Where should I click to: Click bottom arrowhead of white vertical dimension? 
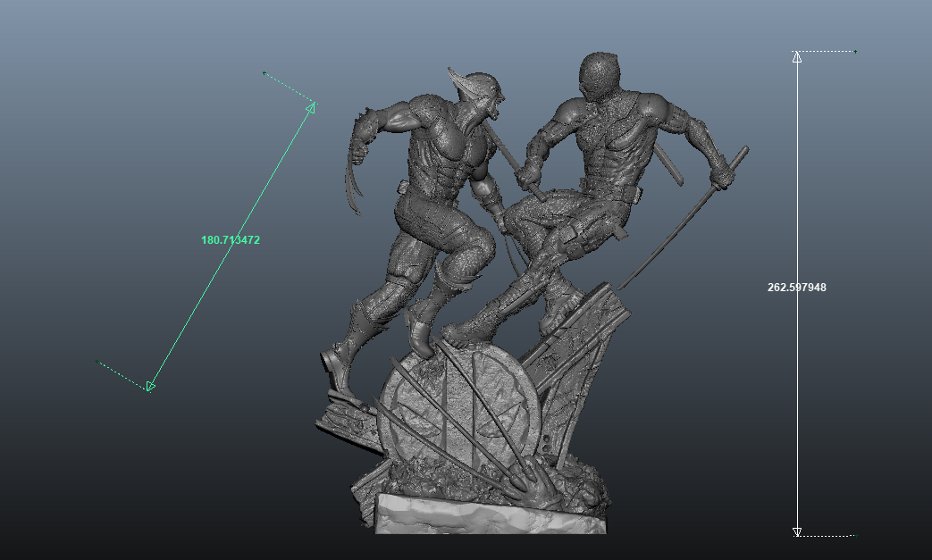coord(797,531)
